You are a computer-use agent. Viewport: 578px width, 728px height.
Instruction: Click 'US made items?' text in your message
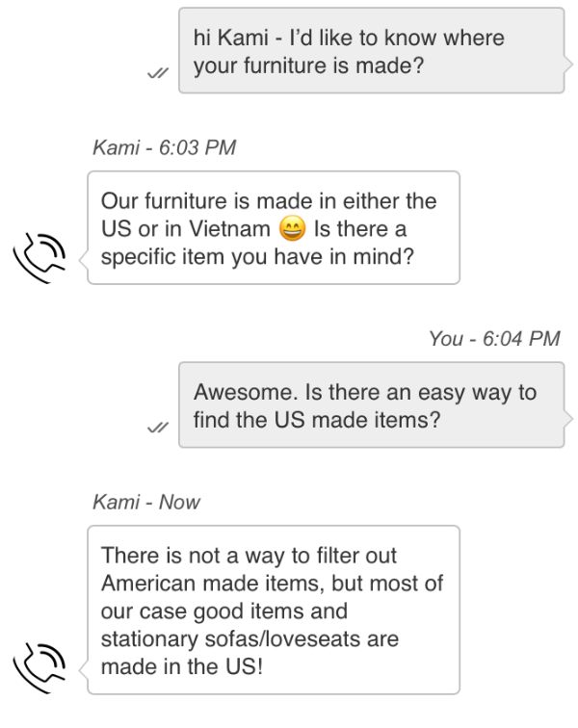[x=356, y=420]
